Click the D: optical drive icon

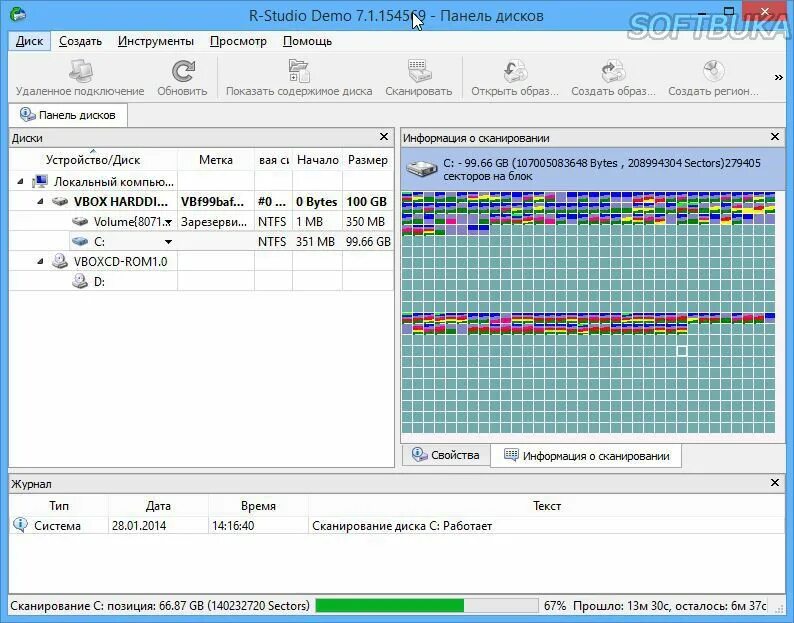[x=80, y=281]
